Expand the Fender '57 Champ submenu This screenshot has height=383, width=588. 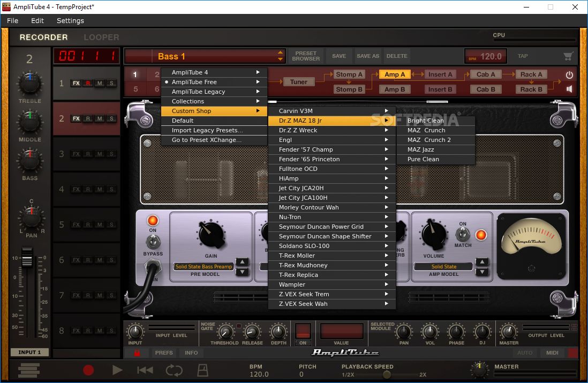332,149
